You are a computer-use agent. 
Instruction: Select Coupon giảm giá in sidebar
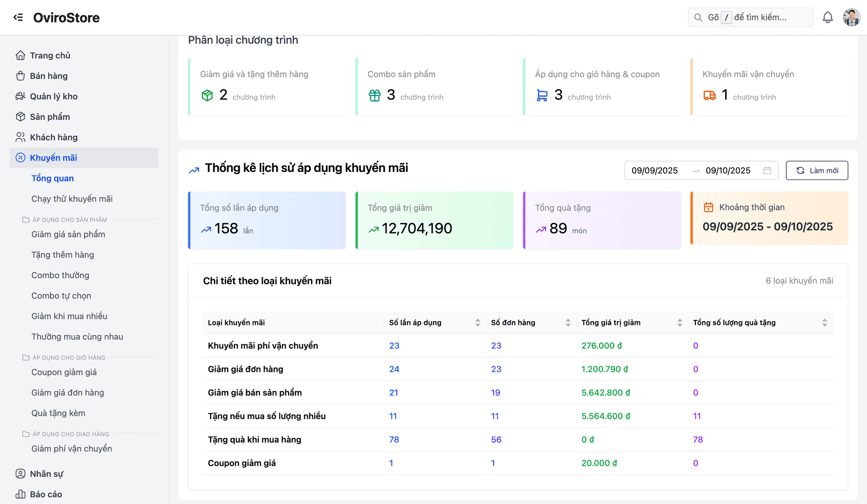pyautogui.click(x=64, y=372)
